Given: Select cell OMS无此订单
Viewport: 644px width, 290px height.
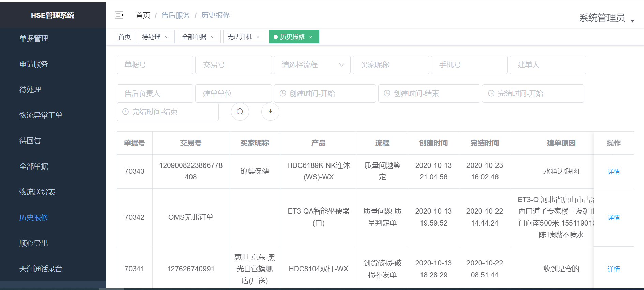Looking at the screenshot, I should tap(190, 217).
